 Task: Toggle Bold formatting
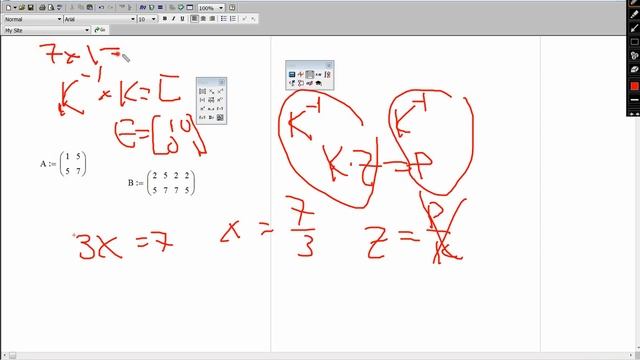point(165,19)
